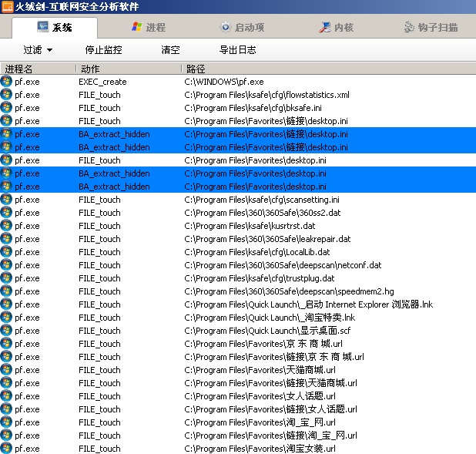Select the flowstatistics.xml path row
The height and width of the screenshot is (454, 476).
coord(266,95)
